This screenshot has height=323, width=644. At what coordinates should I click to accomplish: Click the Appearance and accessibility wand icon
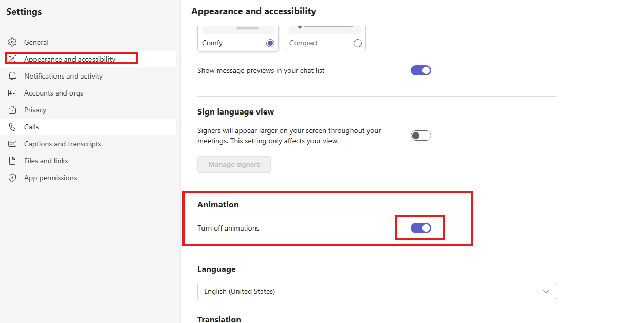12,59
